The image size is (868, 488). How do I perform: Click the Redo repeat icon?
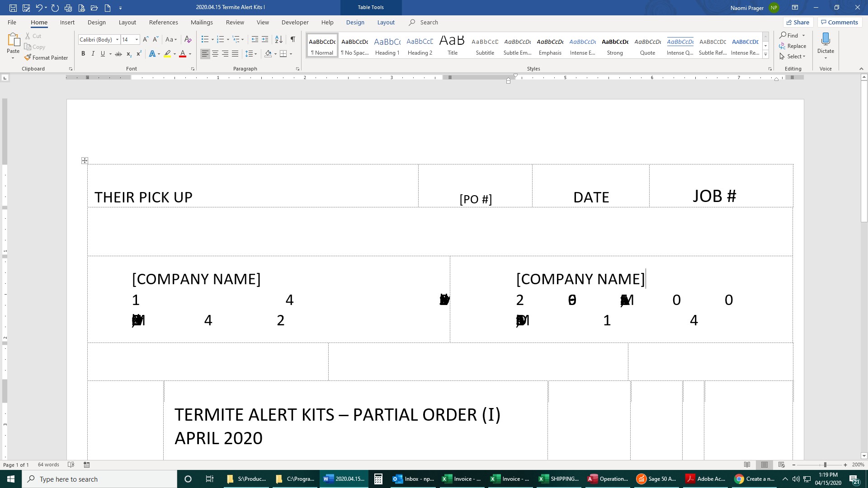pos(55,8)
